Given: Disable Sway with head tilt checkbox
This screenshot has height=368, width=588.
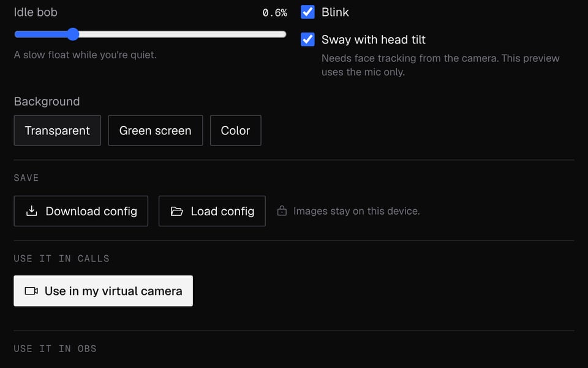Looking at the screenshot, I should click(x=307, y=39).
